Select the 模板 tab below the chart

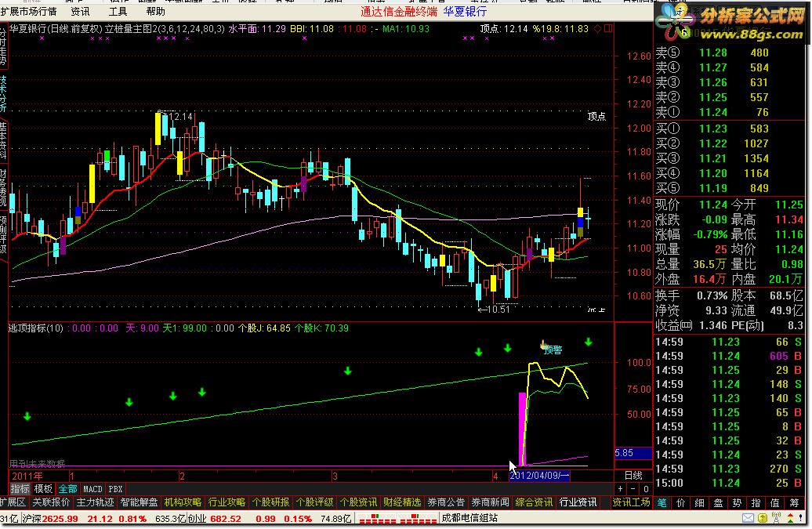pyautogui.click(x=43, y=489)
